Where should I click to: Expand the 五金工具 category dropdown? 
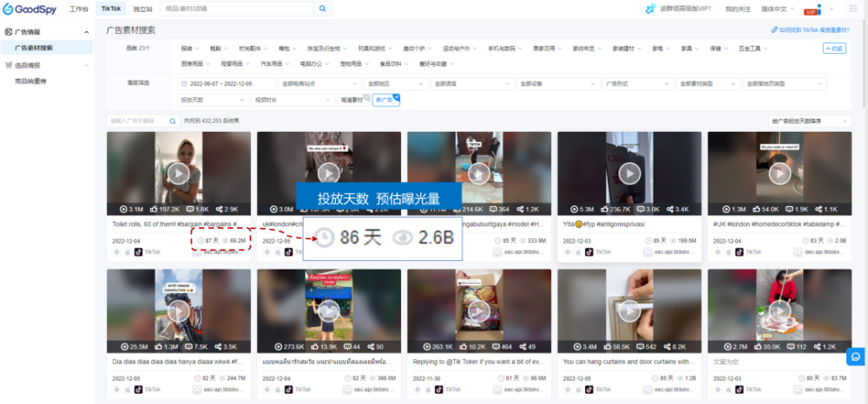(x=753, y=49)
